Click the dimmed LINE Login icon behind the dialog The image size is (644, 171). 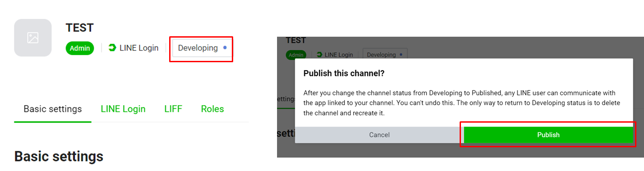[319, 55]
